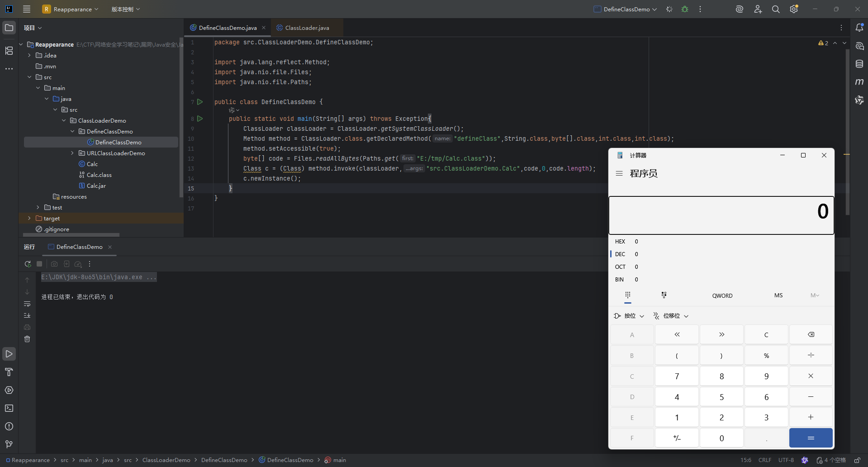
Task: Switch calculator to bit toggling keypad
Action: pyautogui.click(x=664, y=295)
